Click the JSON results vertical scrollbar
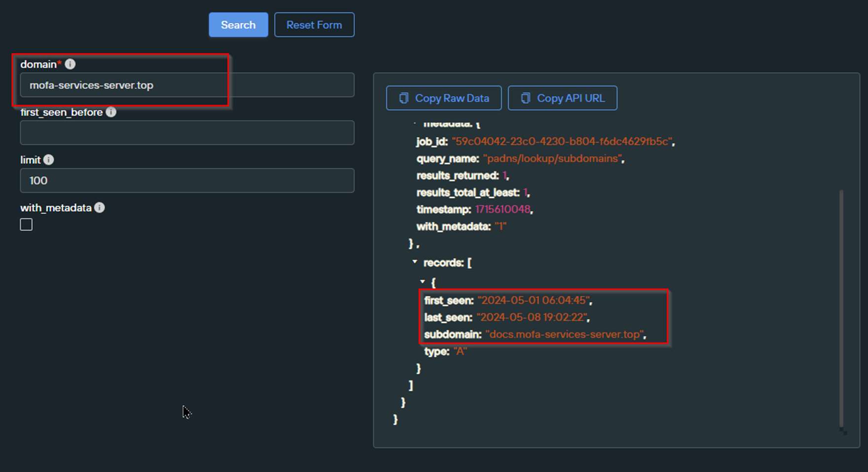 841,308
